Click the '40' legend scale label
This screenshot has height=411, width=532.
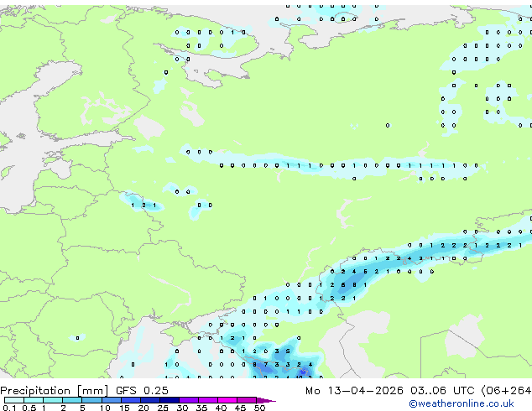pos(221,408)
